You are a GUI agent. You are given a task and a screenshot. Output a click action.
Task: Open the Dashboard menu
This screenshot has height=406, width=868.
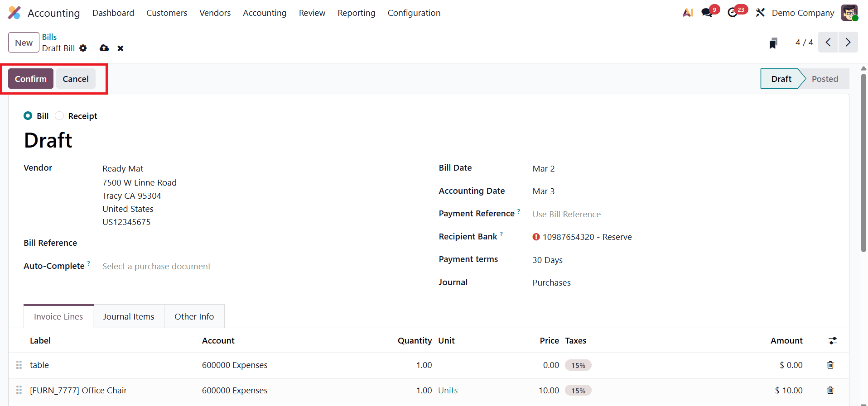point(113,13)
